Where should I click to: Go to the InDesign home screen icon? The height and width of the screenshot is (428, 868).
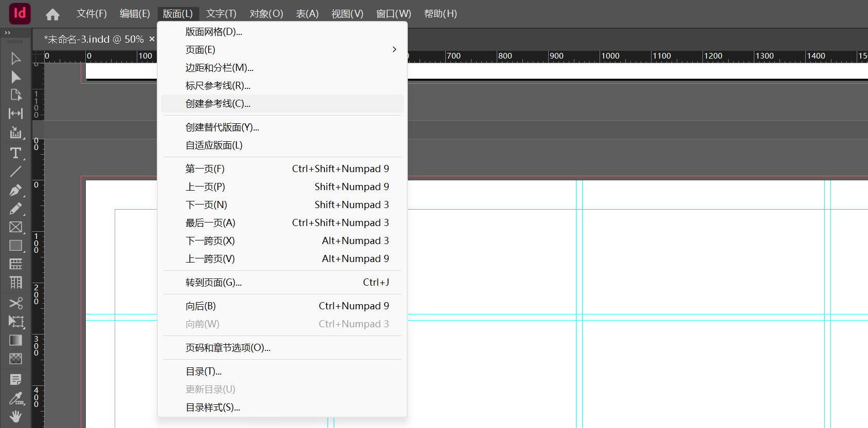click(52, 14)
